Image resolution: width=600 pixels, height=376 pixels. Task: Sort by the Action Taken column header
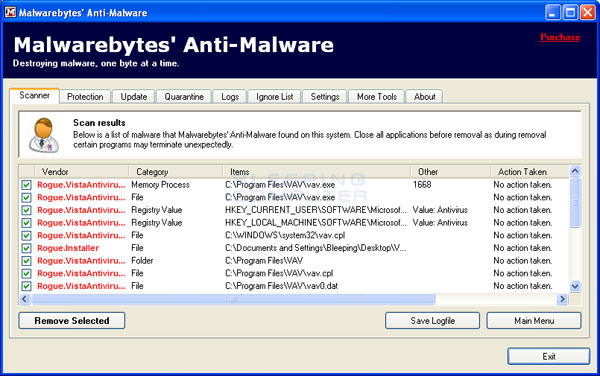point(530,172)
